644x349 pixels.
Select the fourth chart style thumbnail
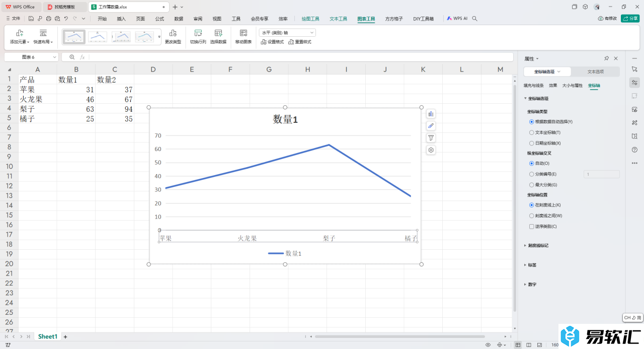coord(144,37)
